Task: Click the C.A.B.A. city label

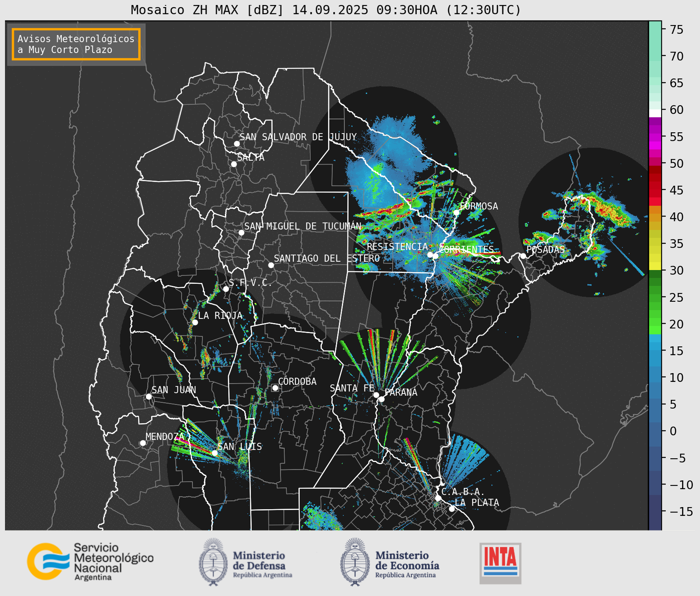Action: pyautogui.click(x=463, y=492)
